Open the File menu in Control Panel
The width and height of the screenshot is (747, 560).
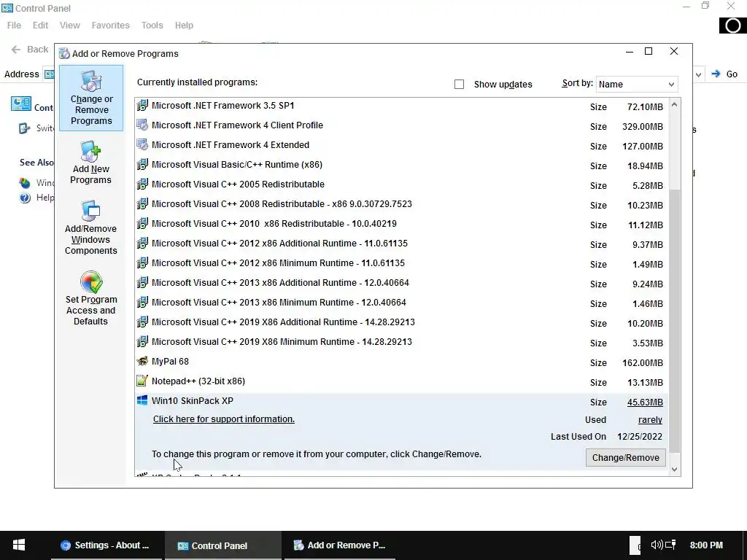tap(14, 26)
